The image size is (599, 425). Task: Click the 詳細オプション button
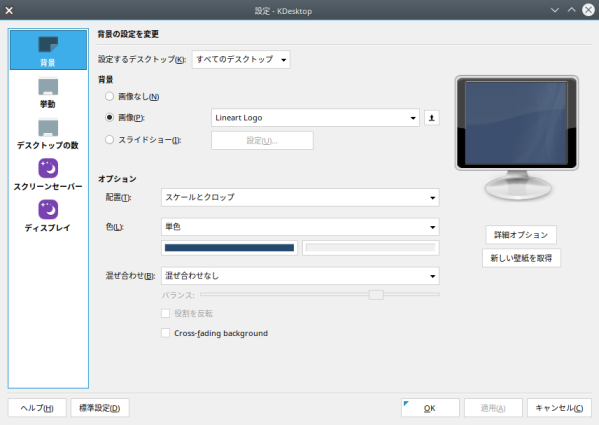point(521,235)
